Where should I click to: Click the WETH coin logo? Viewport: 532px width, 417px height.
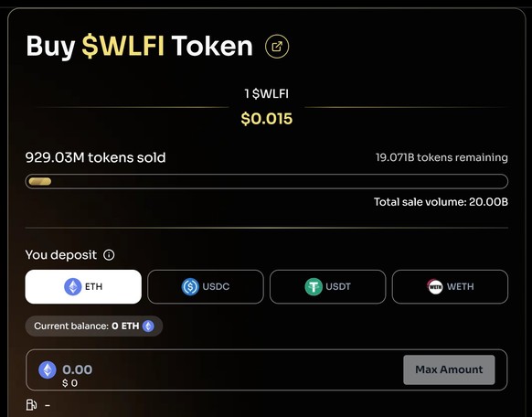click(435, 287)
